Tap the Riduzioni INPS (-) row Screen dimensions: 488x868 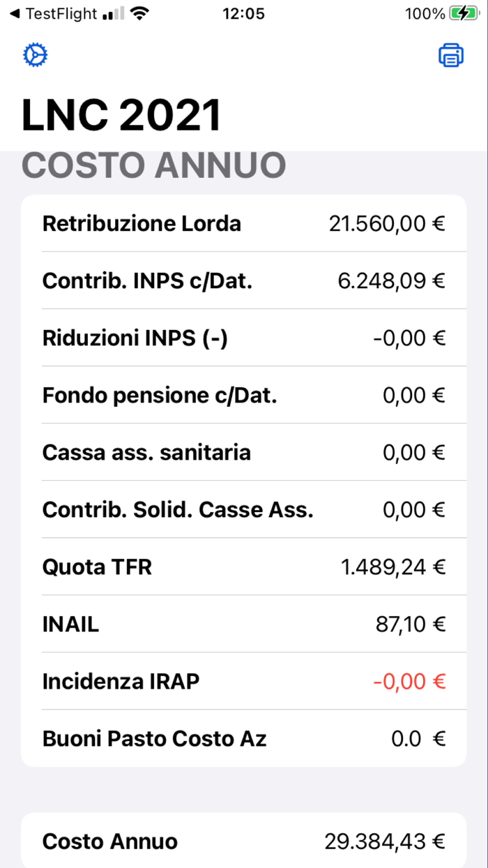tap(243, 338)
